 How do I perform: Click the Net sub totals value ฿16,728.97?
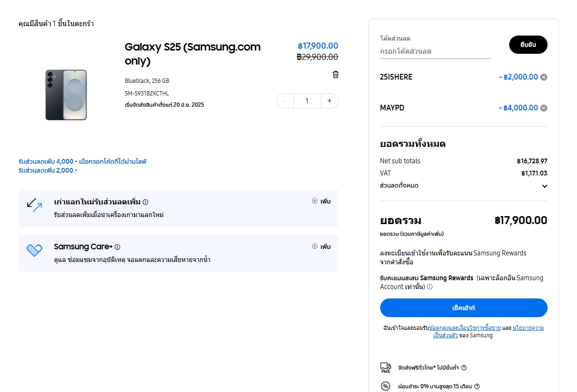coord(532,161)
